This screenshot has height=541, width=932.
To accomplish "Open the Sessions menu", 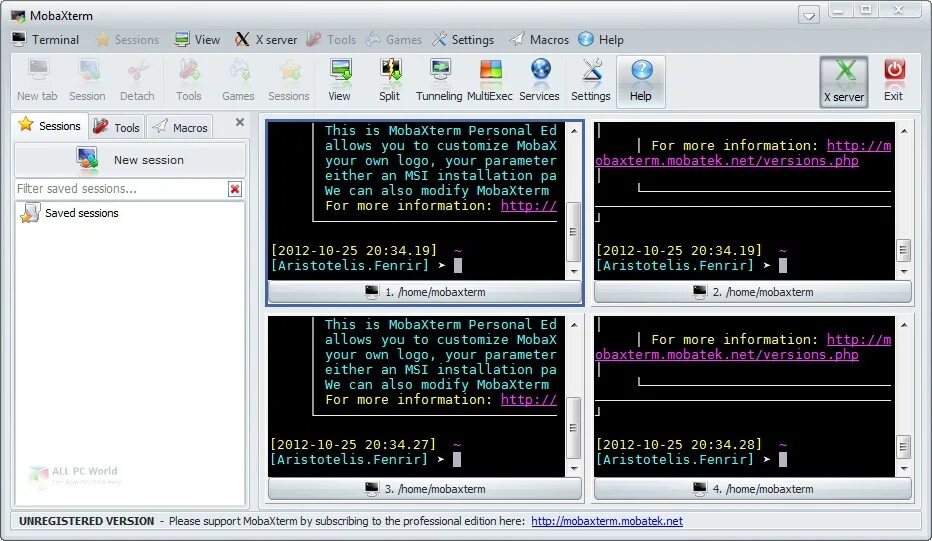I will click(x=128, y=40).
